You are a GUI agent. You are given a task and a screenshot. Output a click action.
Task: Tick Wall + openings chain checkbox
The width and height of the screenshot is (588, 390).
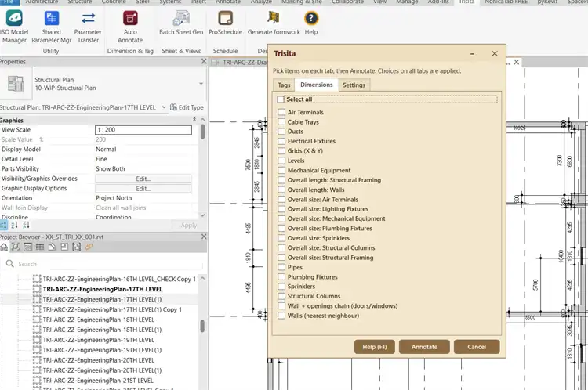281,305
